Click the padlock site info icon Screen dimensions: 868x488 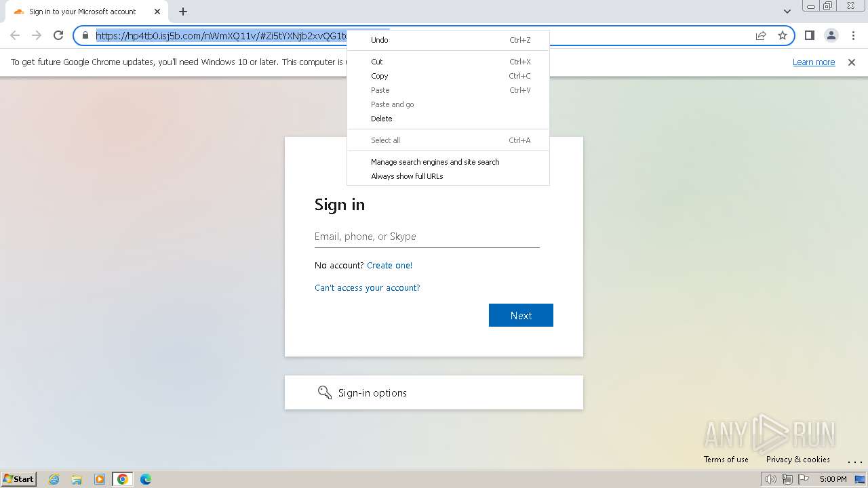point(85,35)
